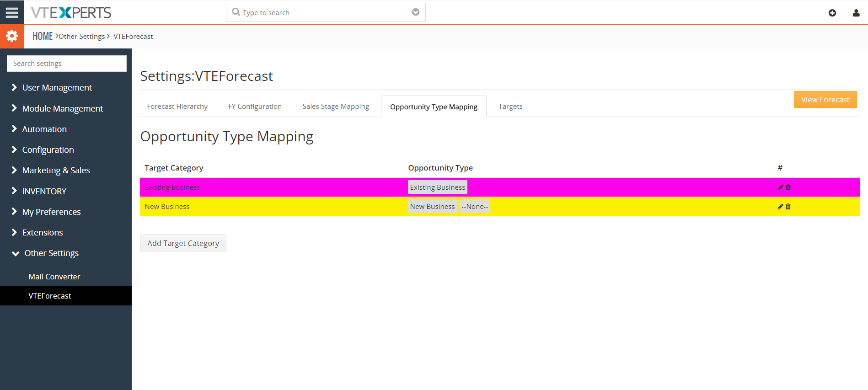Switch to FY Configuration tab

pyautogui.click(x=255, y=107)
